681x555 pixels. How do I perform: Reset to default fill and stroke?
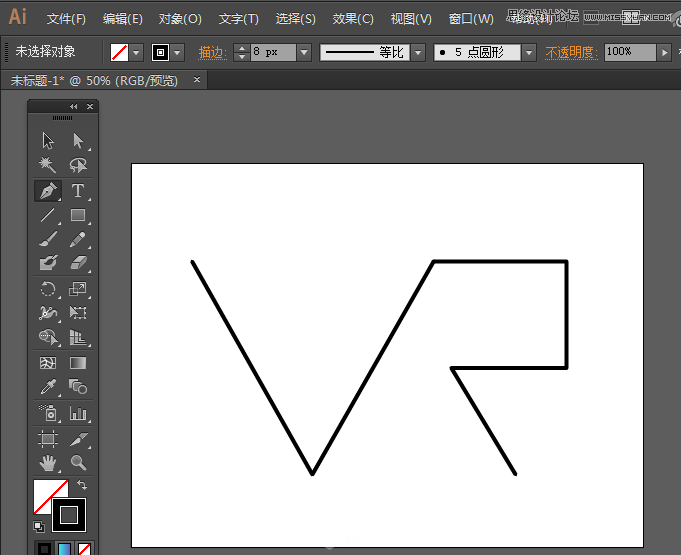click(39, 527)
